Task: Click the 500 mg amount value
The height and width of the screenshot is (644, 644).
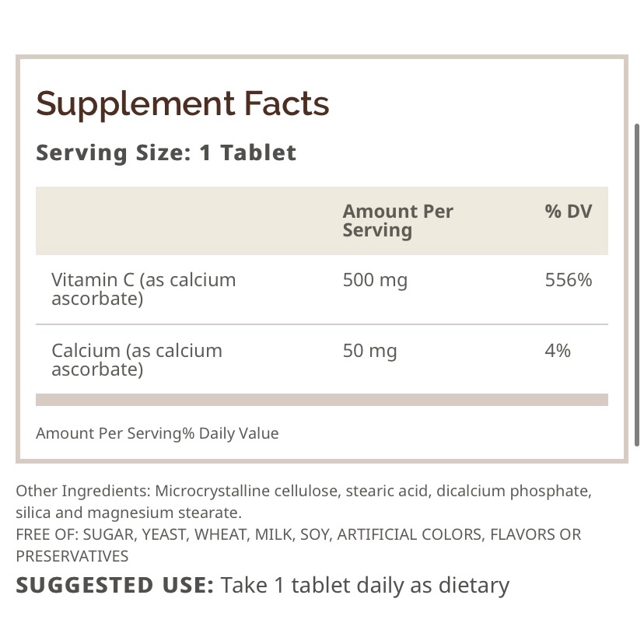Action: tap(375, 280)
